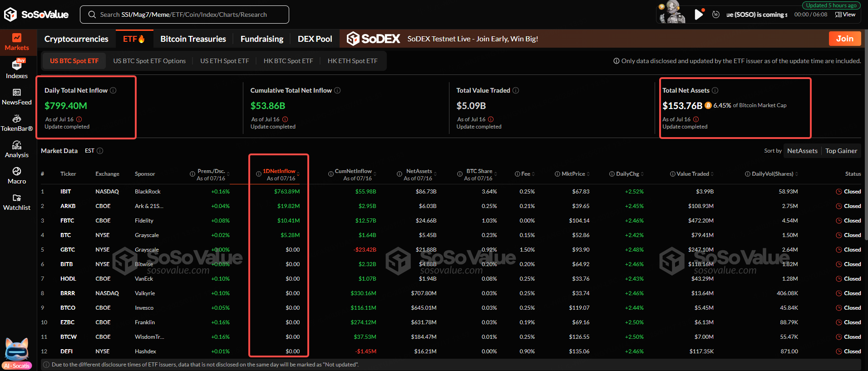Screen dimensions: 868x371
Task: Select the HK ETH Spot ETF subtab
Action: (352, 61)
